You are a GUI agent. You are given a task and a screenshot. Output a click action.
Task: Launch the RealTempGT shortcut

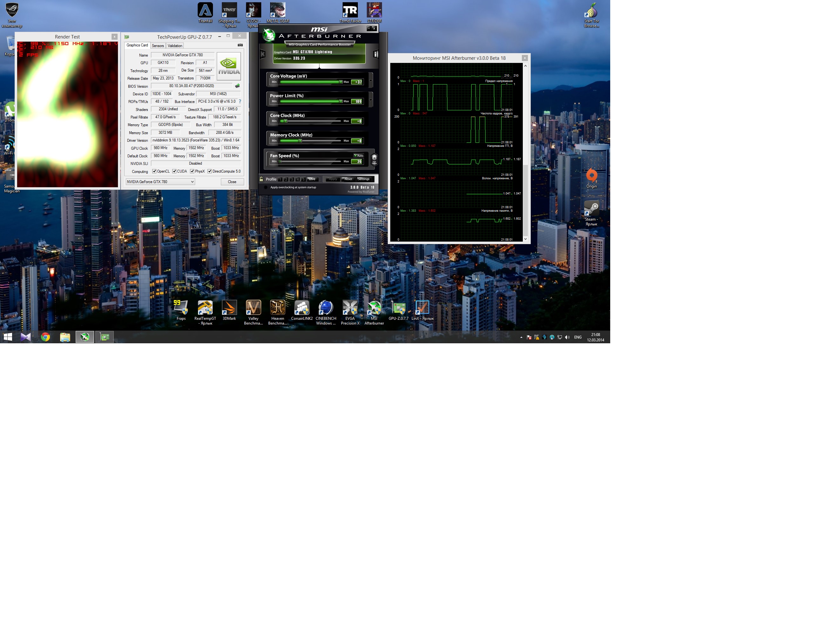pos(205,312)
